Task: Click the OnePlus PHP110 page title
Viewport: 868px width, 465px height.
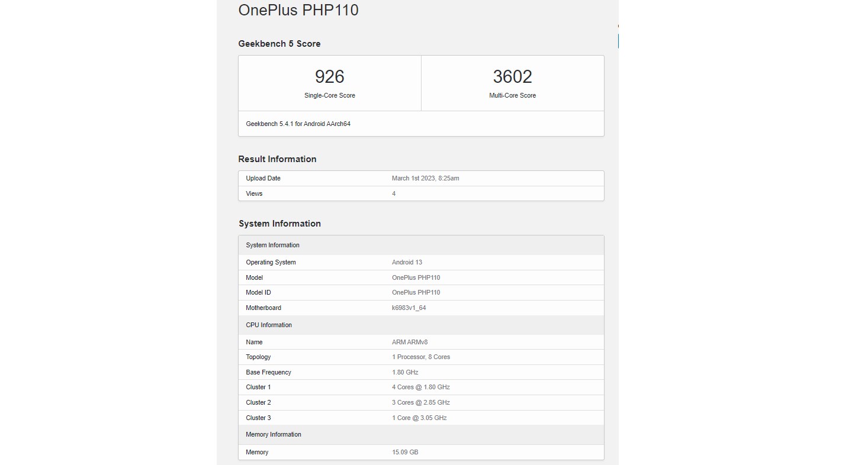Action: pyautogui.click(x=298, y=10)
